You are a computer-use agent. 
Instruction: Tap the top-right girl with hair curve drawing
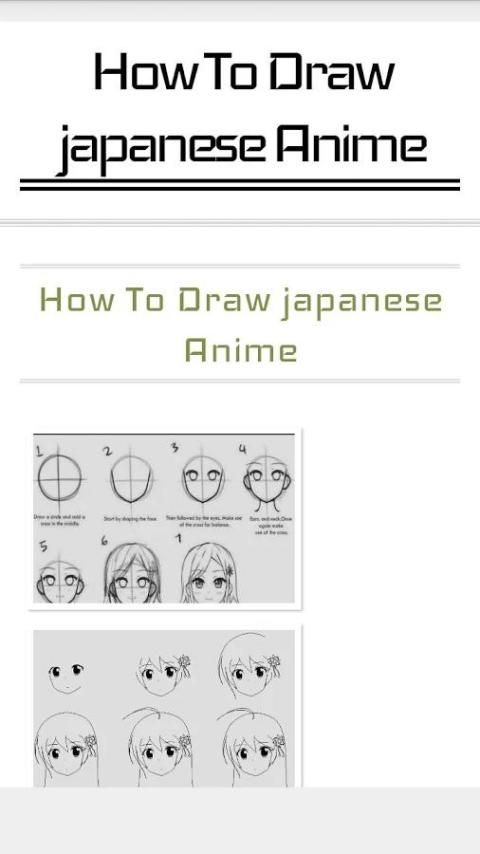250,666
